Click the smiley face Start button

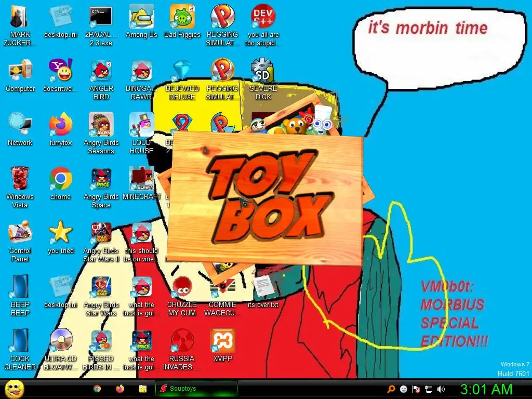click(x=15, y=389)
